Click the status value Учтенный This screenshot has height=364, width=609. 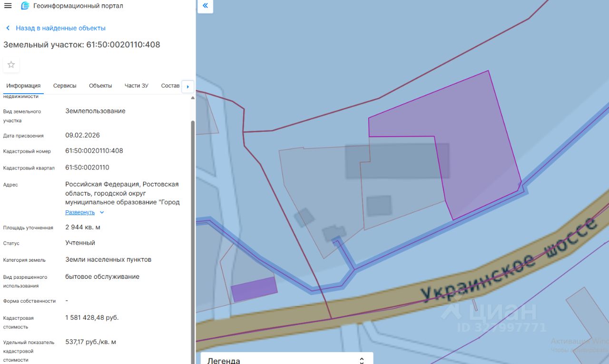point(80,243)
